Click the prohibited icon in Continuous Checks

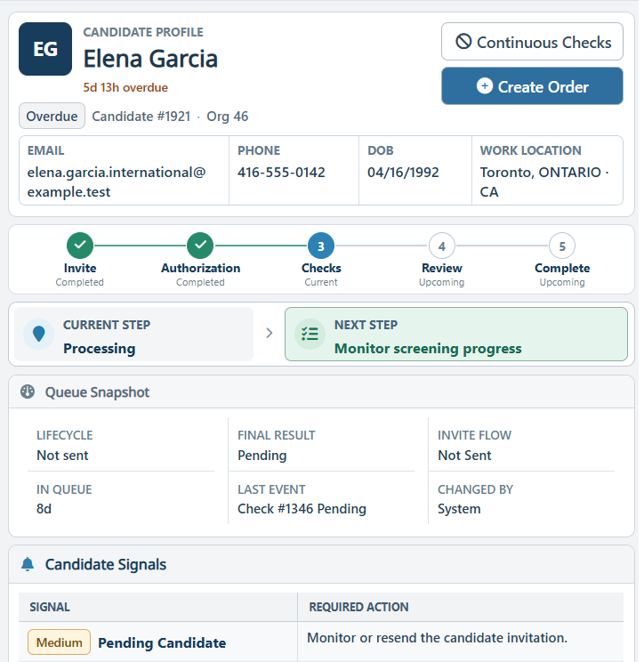tap(463, 42)
